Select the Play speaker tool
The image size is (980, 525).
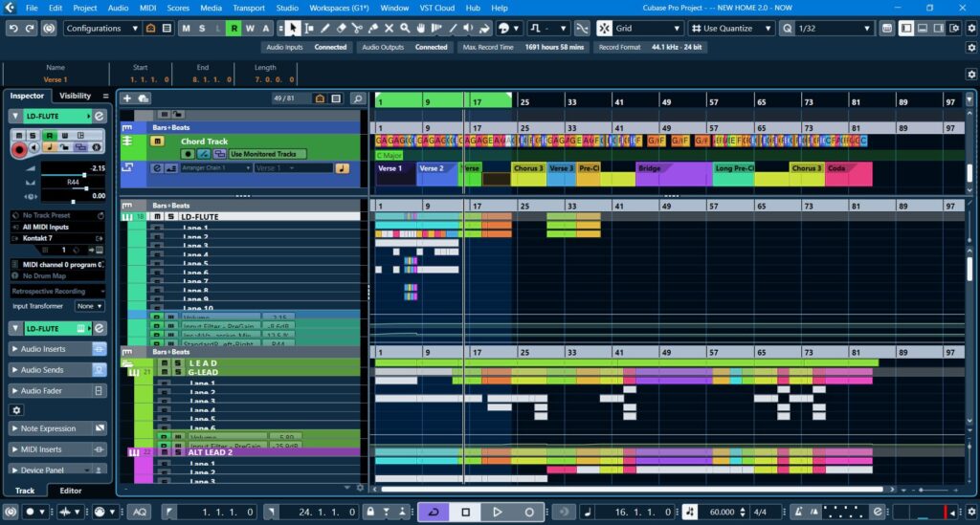click(468, 28)
